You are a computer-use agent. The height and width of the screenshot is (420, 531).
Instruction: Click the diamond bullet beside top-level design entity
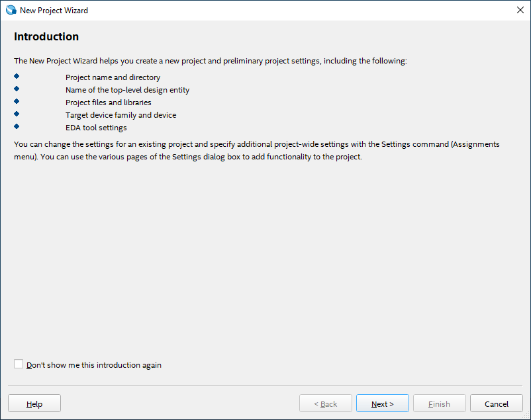coord(17,89)
